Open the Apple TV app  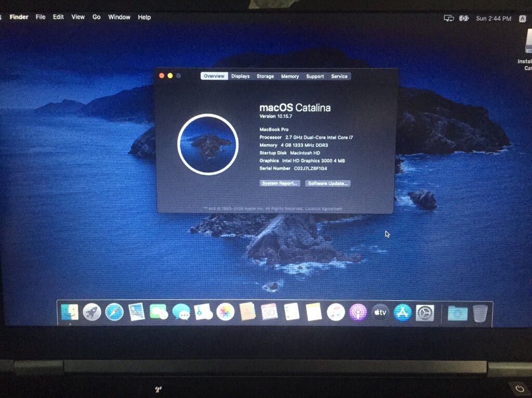[x=380, y=312]
